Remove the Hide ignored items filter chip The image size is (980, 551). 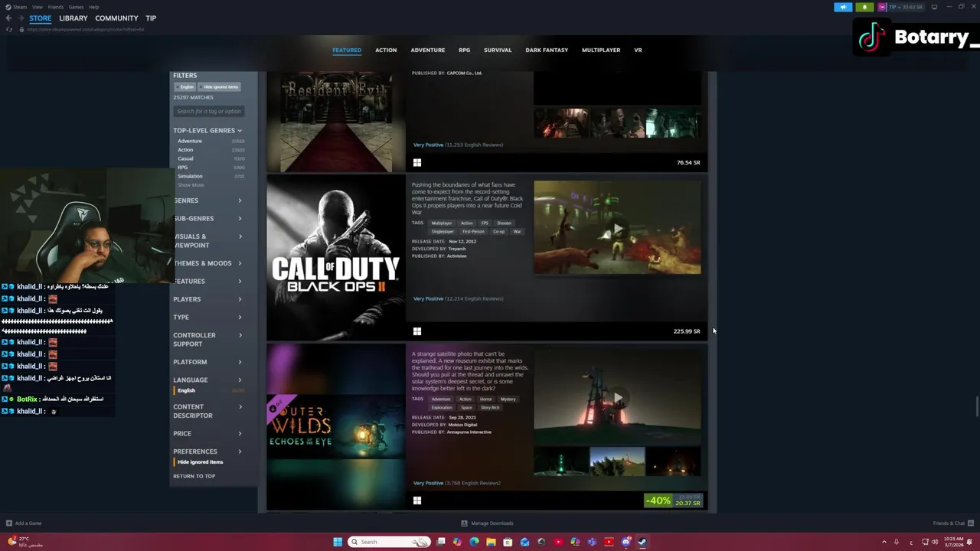click(x=220, y=86)
